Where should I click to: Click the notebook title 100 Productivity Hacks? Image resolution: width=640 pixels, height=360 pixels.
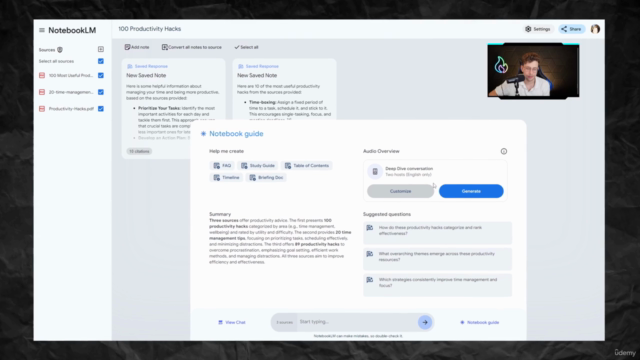tap(149, 29)
